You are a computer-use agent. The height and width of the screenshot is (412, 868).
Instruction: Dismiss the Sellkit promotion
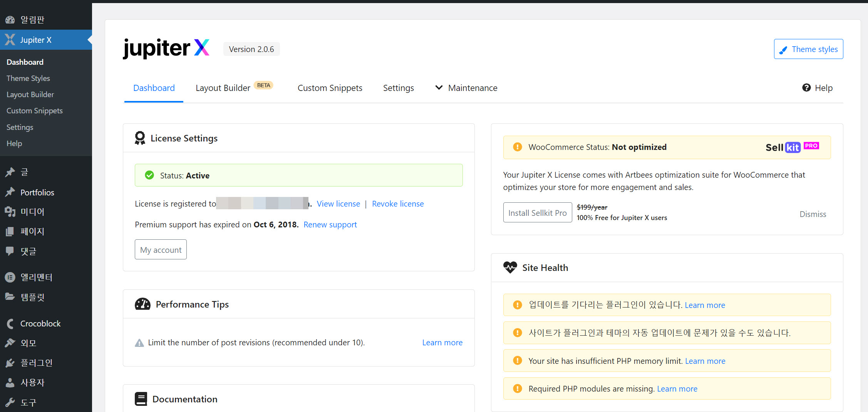click(x=813, y=214)
